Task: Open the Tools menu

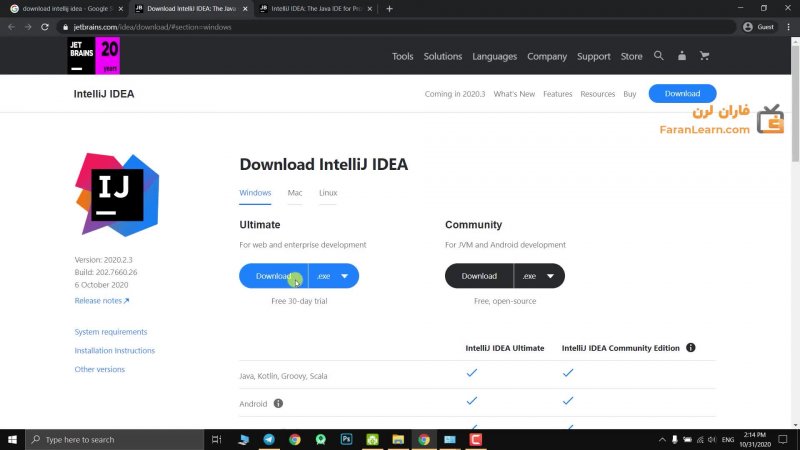Action: point(403,56)
